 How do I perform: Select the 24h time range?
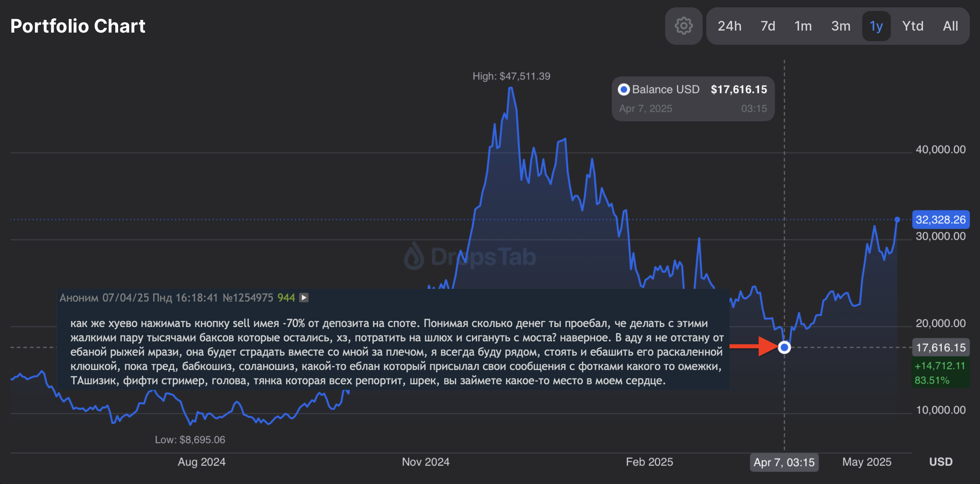pos(729,26)
